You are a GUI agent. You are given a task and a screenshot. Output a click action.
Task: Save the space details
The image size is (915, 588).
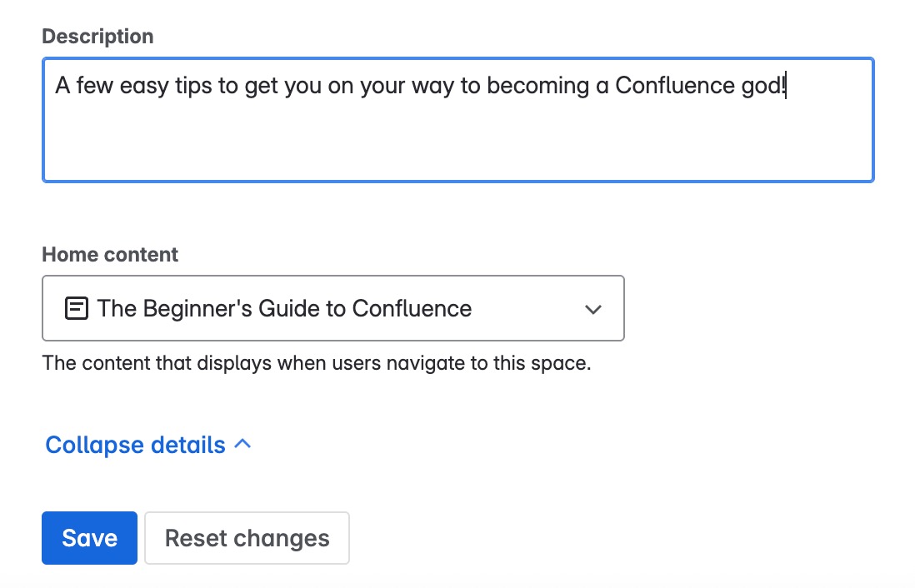coord(89,538)
